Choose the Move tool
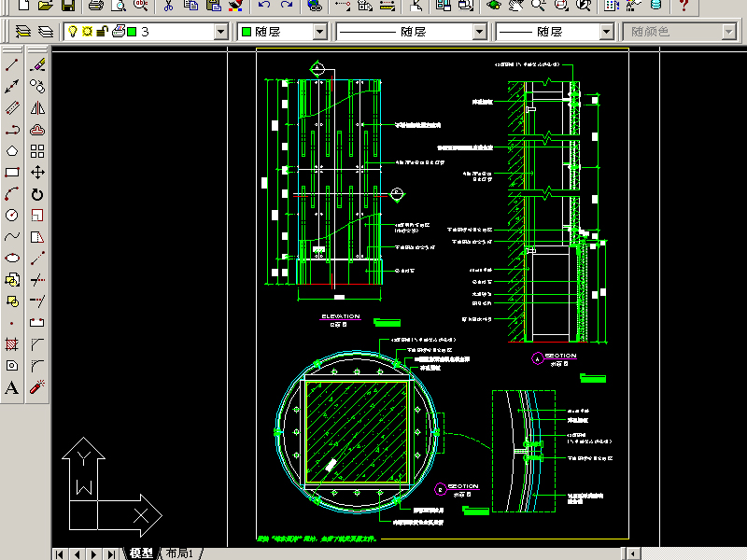Screen dimensions: 747x560 [x=38, y=173]
